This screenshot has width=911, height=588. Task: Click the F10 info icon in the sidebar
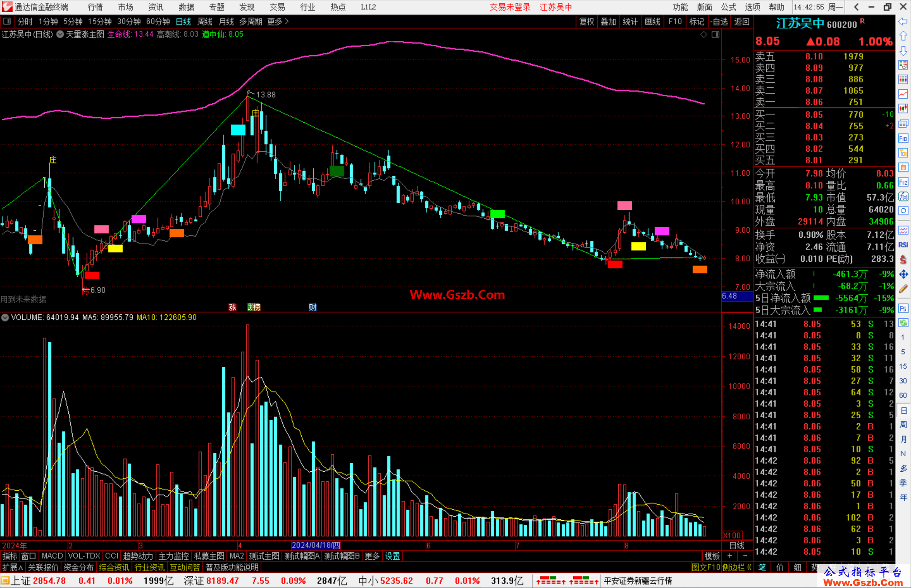tap(903, 138)
